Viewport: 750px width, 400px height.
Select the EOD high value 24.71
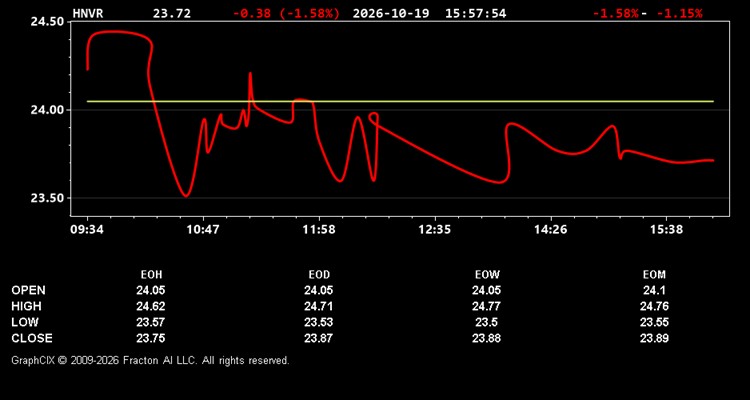point(319,306)
